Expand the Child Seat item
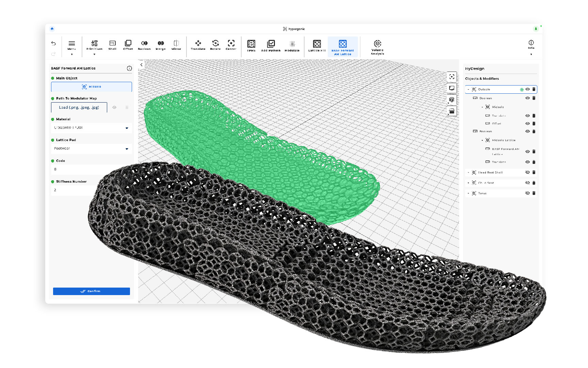Image resolution: width=588 pixels, height=368 pixels. pos(469,183)
